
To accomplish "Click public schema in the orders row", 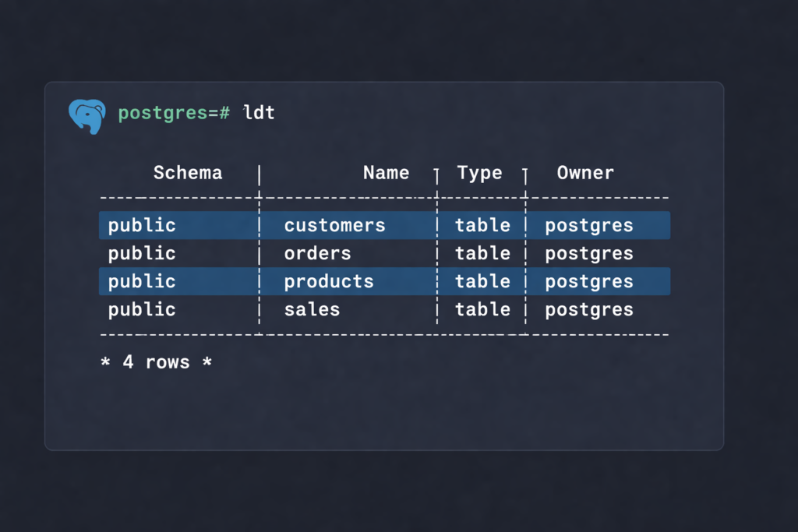I will click(x=142, y=254).
